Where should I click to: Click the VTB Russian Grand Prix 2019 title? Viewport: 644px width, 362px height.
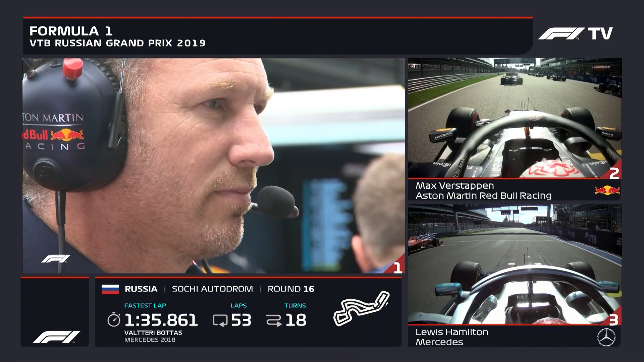pos(117,43)
